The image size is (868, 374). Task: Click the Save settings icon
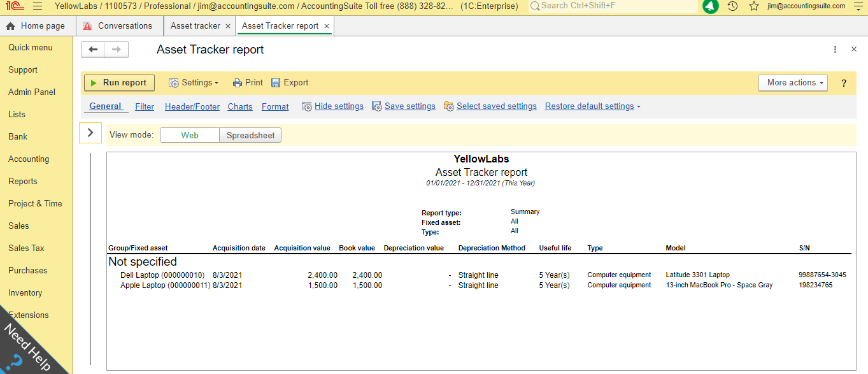(x=376, y=106)
